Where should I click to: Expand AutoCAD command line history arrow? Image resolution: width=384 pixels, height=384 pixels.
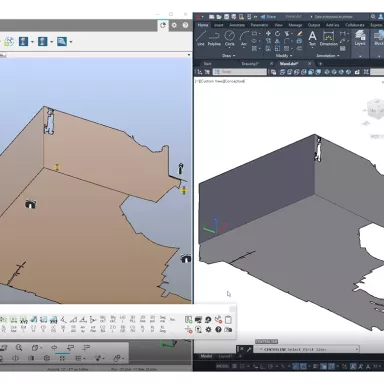[x=357, y=349]
